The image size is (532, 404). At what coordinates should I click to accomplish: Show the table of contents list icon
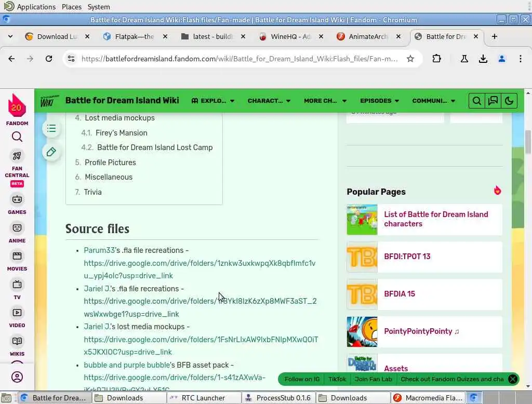click(51, 129)
